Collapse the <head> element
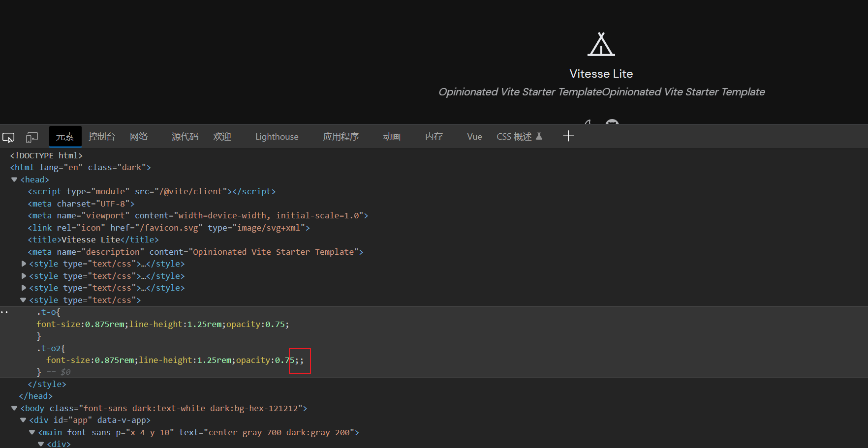The height and width of the screenshot is (448, 868). point(14,179)
